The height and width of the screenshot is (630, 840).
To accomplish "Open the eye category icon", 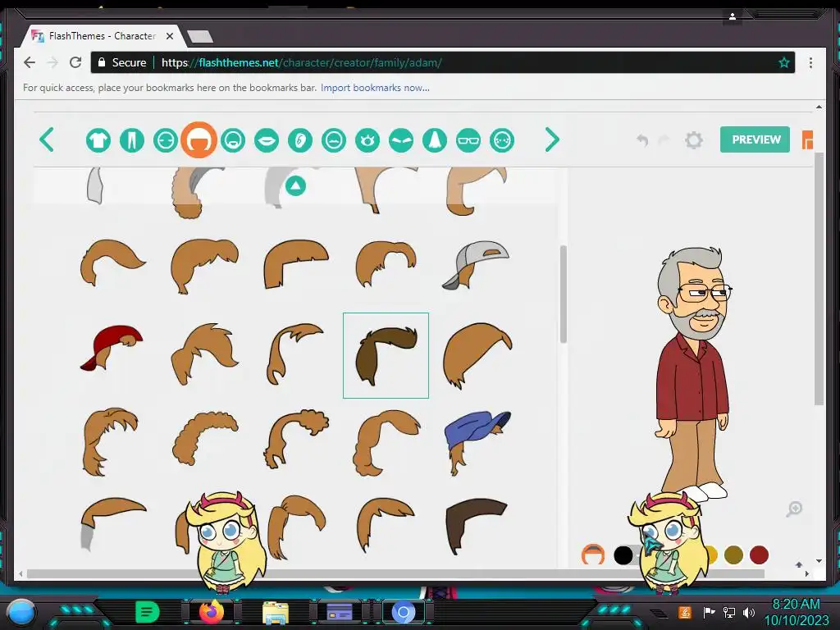I will coord(367,140).
